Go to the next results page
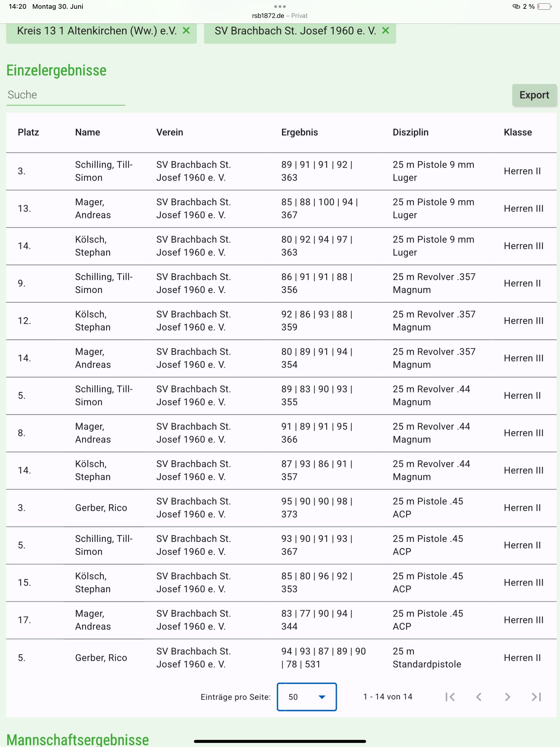The height and width of the screenshot is (747, 560). pos(507,697)
